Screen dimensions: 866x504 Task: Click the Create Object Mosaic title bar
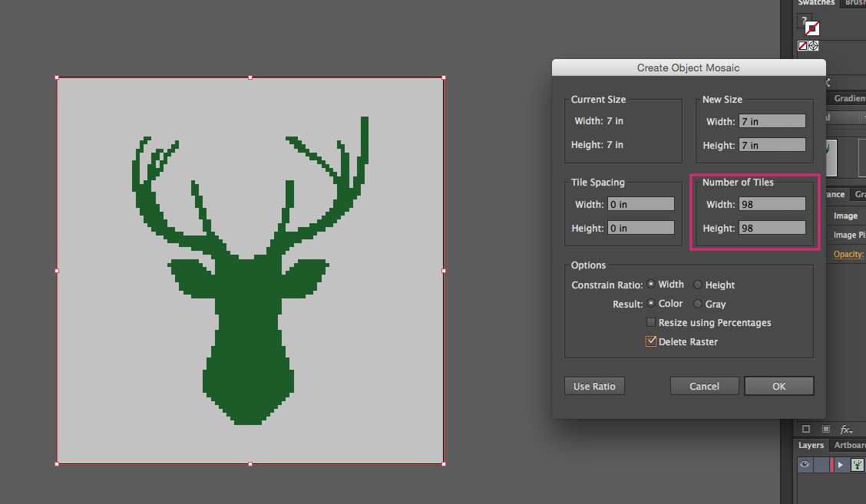coord(689,68)
